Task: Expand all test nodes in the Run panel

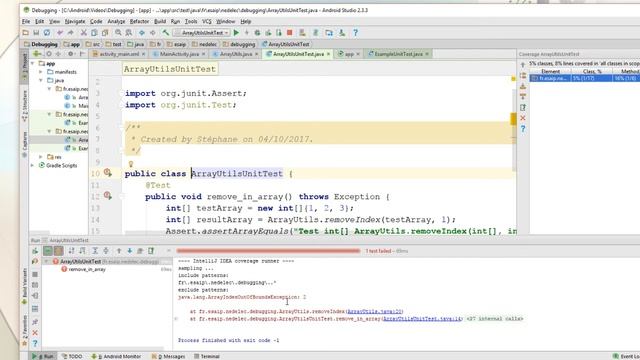Action: (x=95, y=251)
